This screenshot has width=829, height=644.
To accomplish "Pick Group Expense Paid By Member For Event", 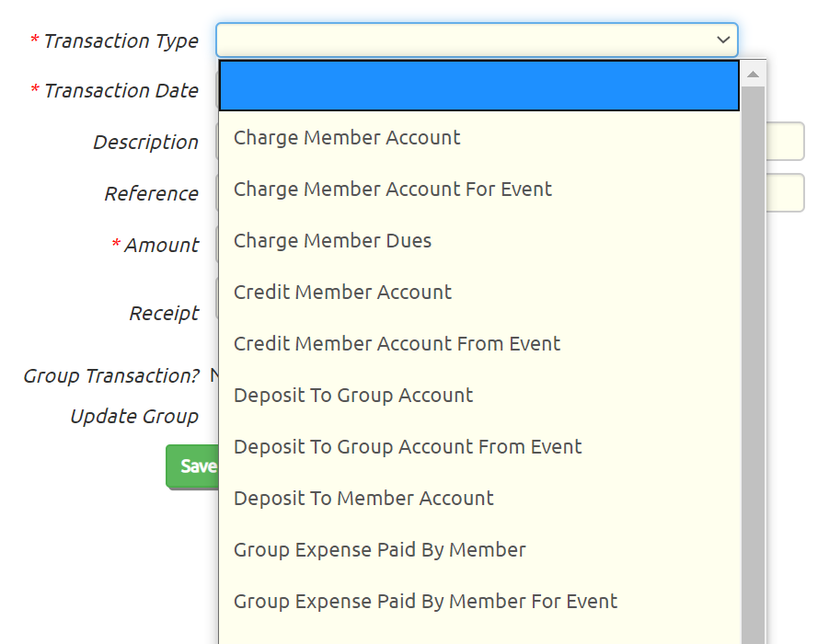I will pyautogui.click(x=479, y=601).
